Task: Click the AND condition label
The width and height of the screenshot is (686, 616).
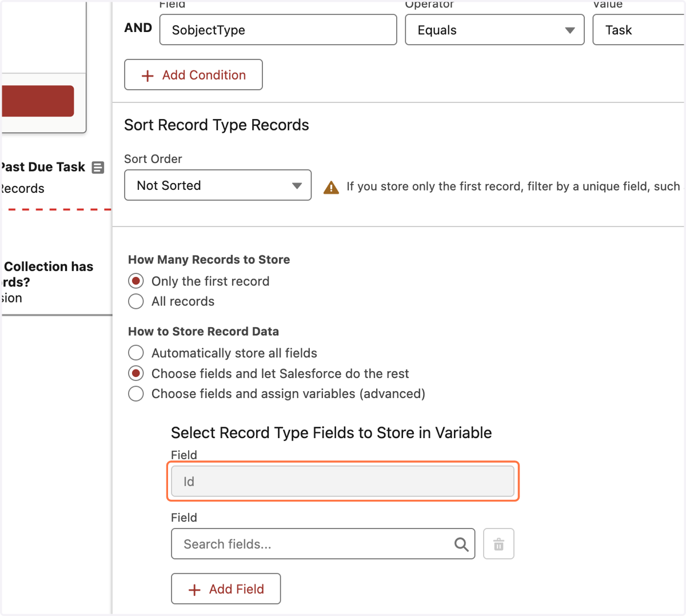Action: 138,28
